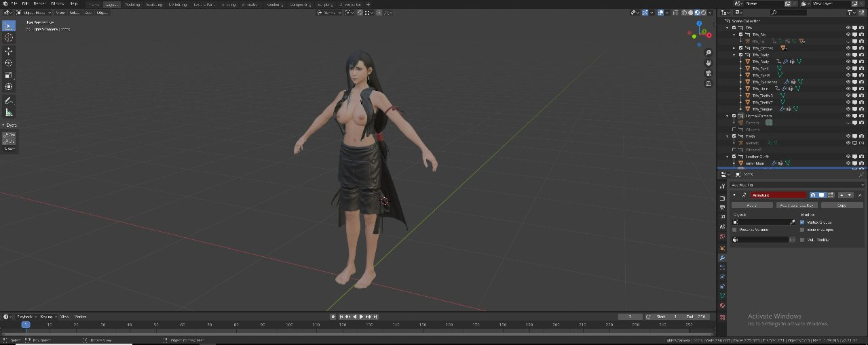Open the Render properties tab

pyautogui.click(x=722, y=197)
